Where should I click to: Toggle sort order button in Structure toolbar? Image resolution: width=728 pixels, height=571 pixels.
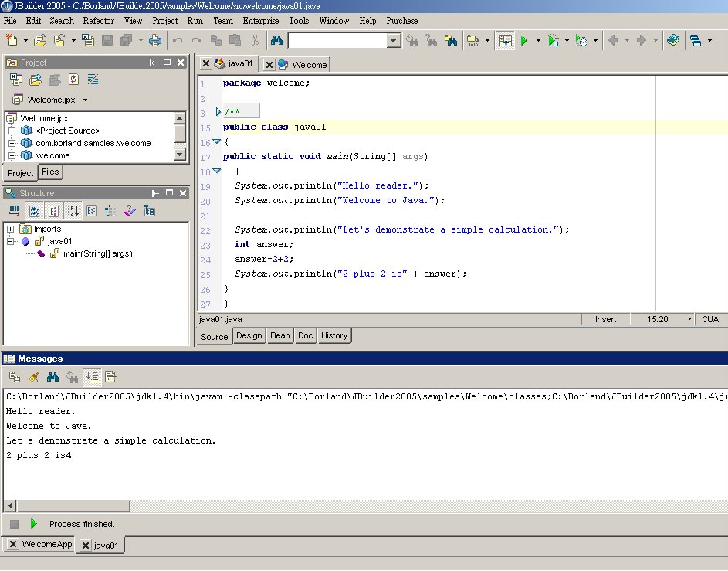tap(73, 211)
